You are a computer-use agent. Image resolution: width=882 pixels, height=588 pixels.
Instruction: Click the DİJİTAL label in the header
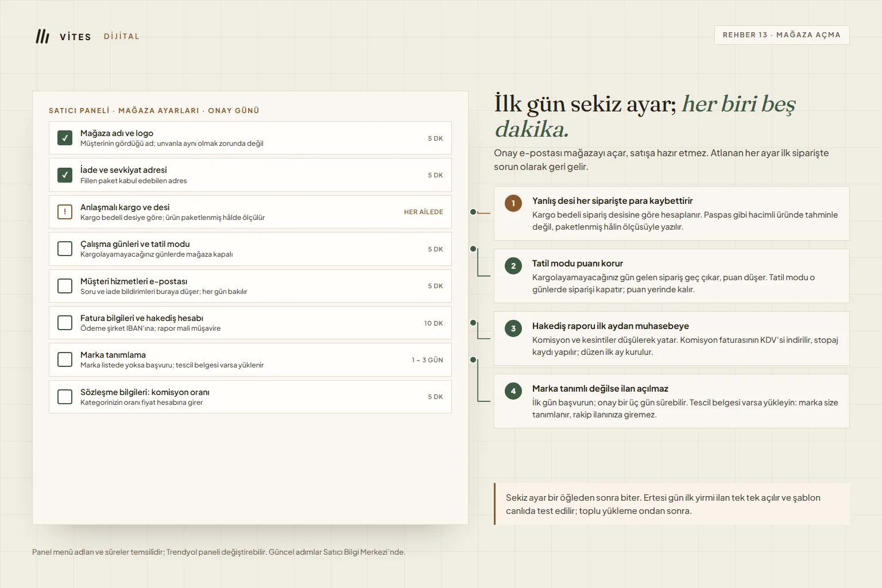coord(122,36)
